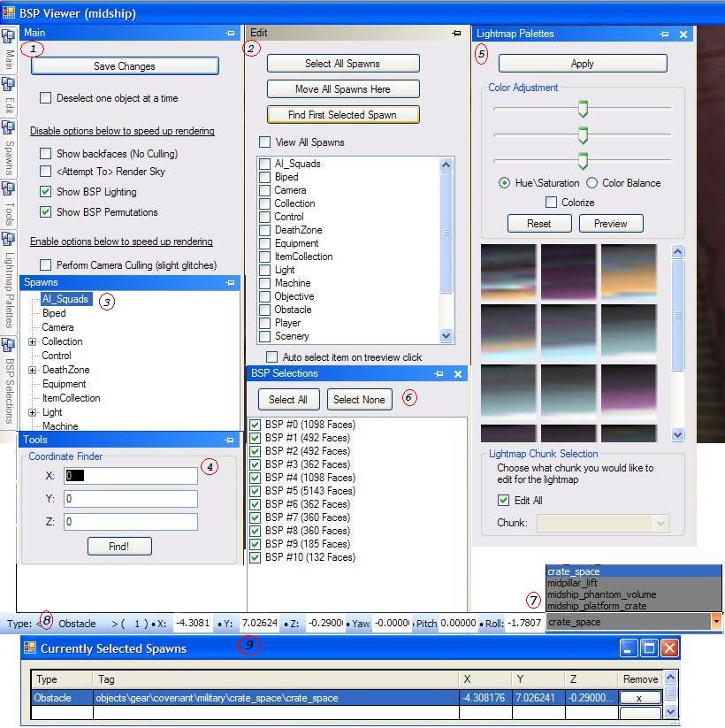Click the pin icon on Lightmap Palettes
725x728 pixels.
tap(664, 34)
